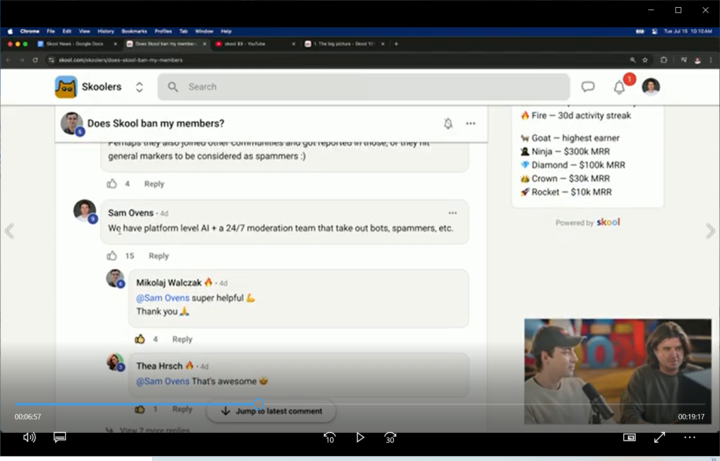Click the @Sam Ovens mention in Mikolaj's reply
Image resolution: width=720 pixels, height=461 pixels.
pyautogui.click(x=163, y=298)
